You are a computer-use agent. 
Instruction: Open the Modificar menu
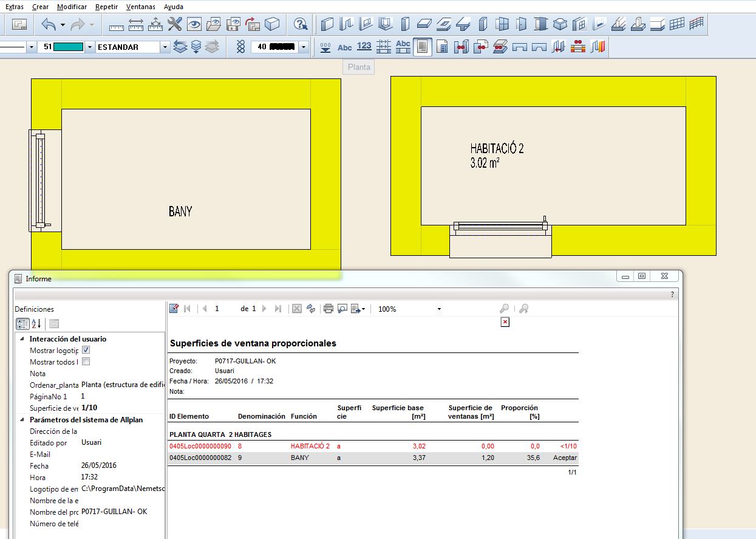tap(72, 7)
